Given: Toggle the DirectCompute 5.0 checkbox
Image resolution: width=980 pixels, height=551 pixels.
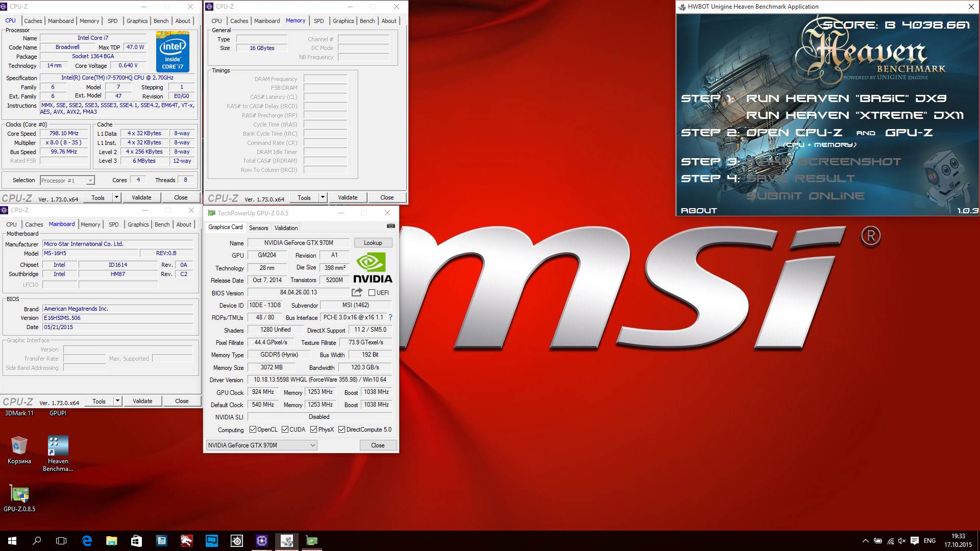Looking at the screenshot, I should point(341,430).
